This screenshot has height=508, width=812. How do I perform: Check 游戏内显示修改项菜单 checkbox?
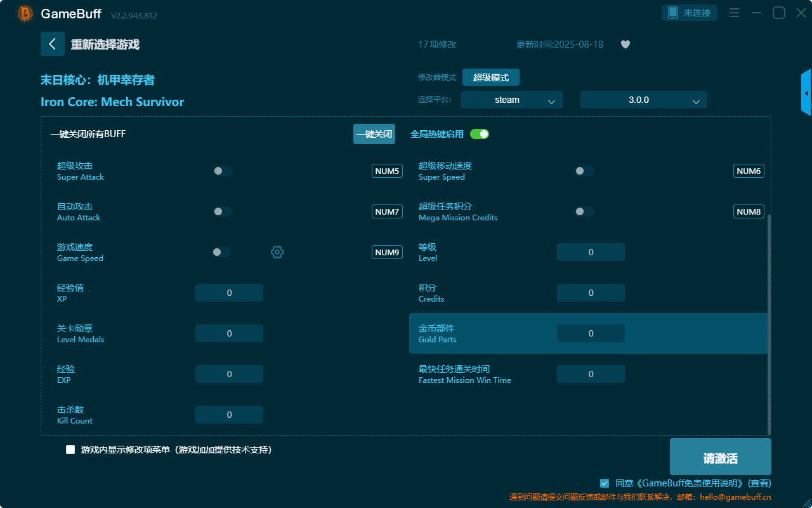coord(70,450)
